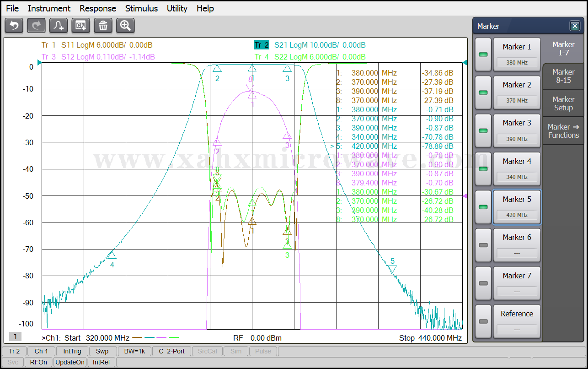Image resolution: width=588 pixels, height=369 pixels.
Task: Click teal marker 5 triangle on S21 trace
Action: coord(392,269)
